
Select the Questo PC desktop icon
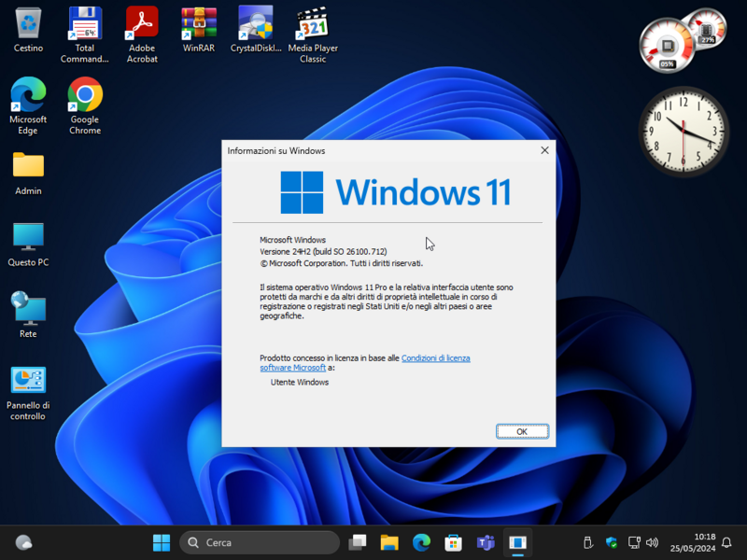(28, 245)
